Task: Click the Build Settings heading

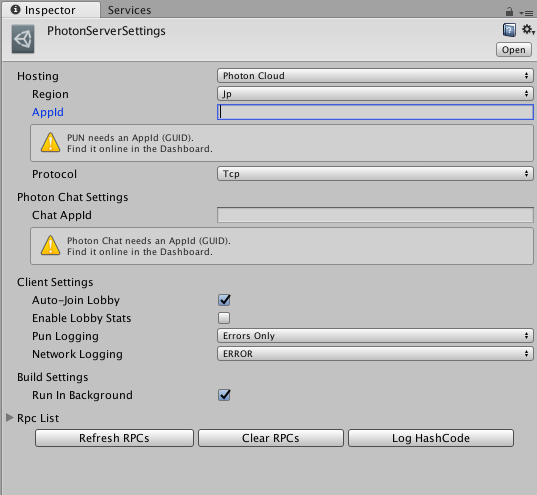Action: [52, 377]
